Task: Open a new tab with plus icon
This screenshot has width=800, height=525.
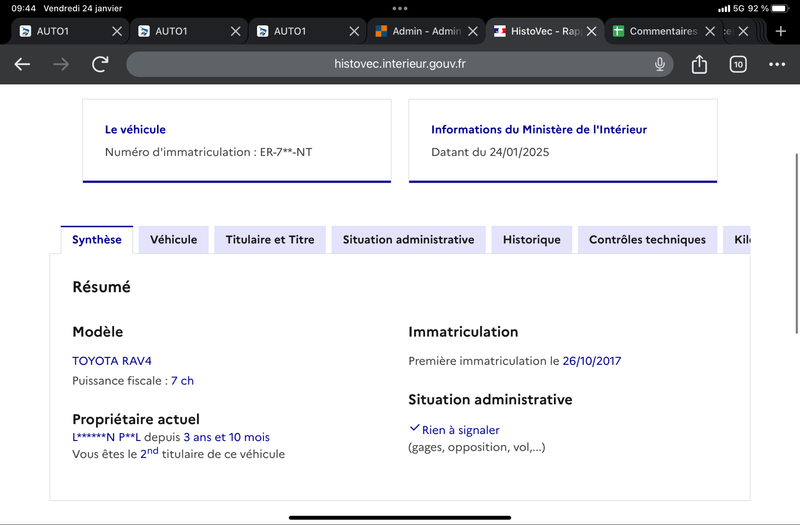Action: point(781,31)
